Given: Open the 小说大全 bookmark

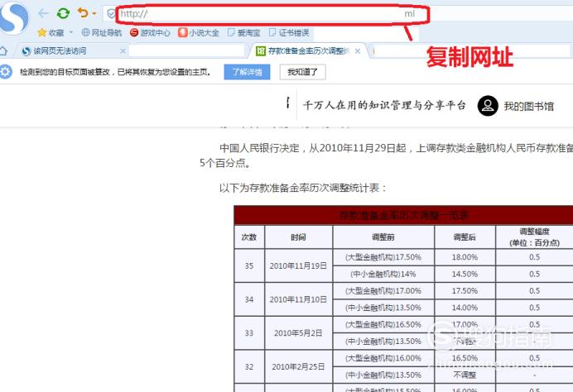Looking at the screenshot, I should (x=199, y=33).
